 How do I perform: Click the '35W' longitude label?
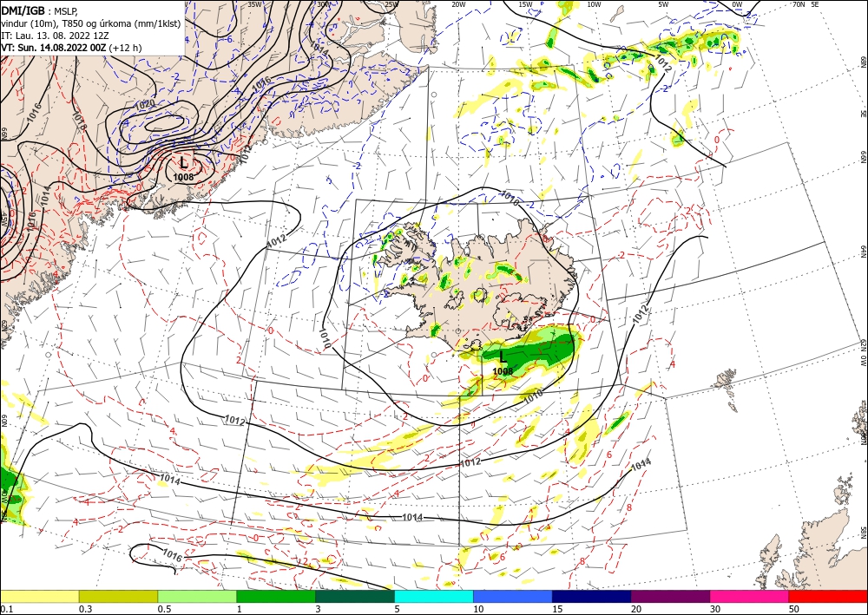[x=254, y=4]
